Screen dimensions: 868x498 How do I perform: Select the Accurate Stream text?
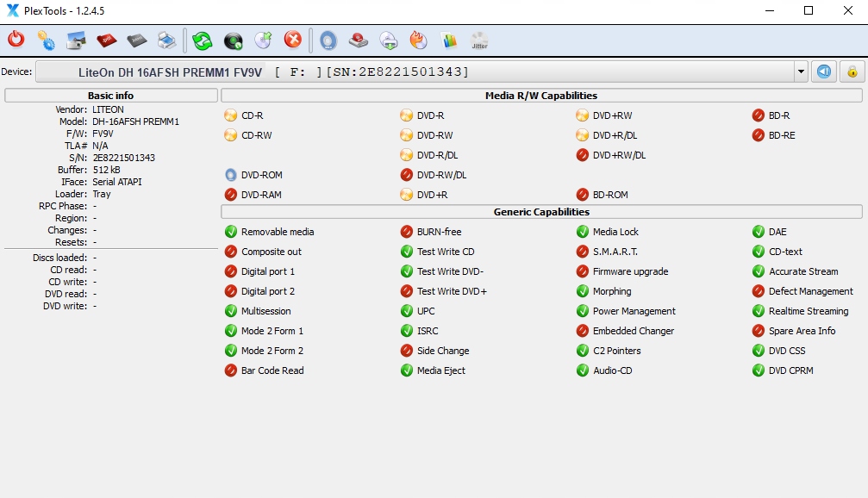click(x=803, y=271)
